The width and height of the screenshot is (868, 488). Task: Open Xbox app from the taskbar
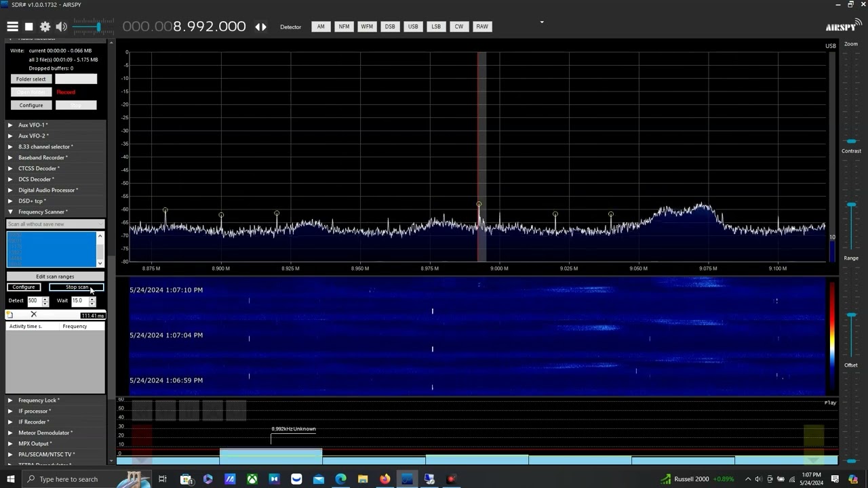(x=252, y=479)
